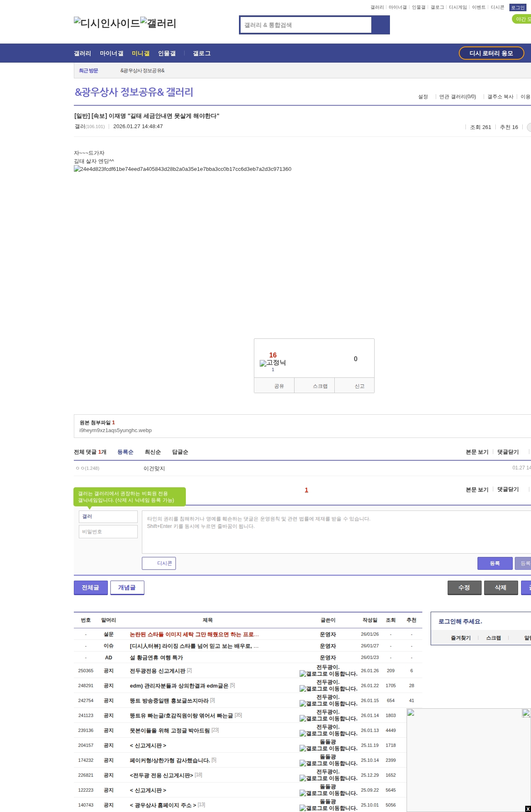
Task: Report the post via 신고
Action: click(x=355, y=386)
